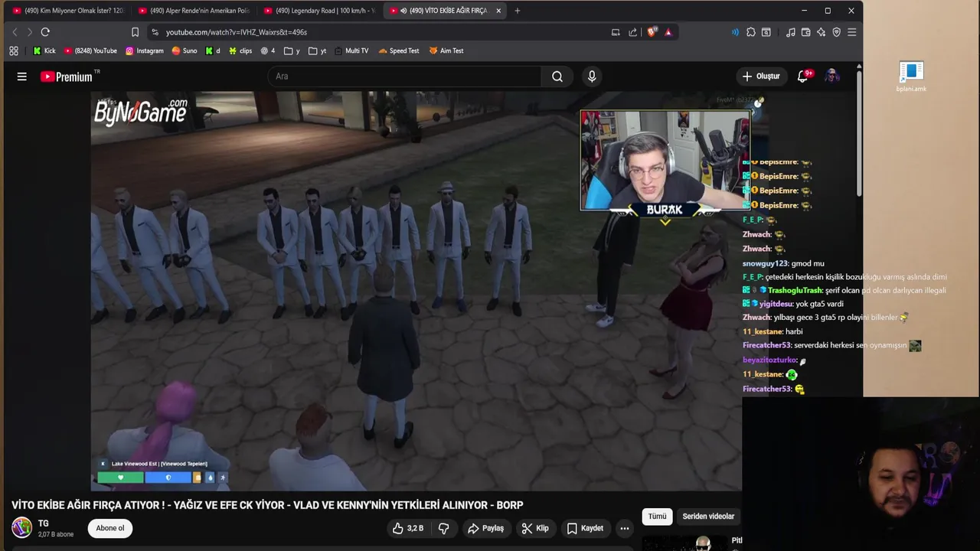
Task: Click the Paylaş share button
Action: coord(485,528)
